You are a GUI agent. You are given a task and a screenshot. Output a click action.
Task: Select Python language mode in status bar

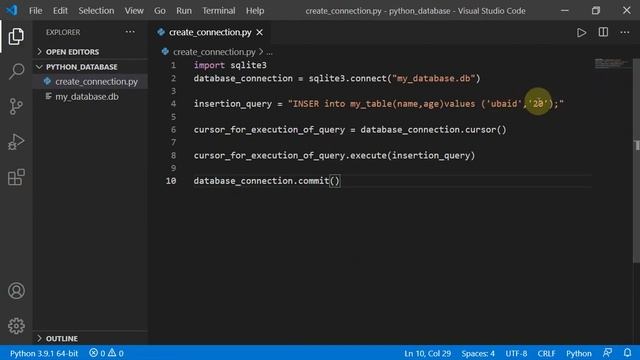578,353
